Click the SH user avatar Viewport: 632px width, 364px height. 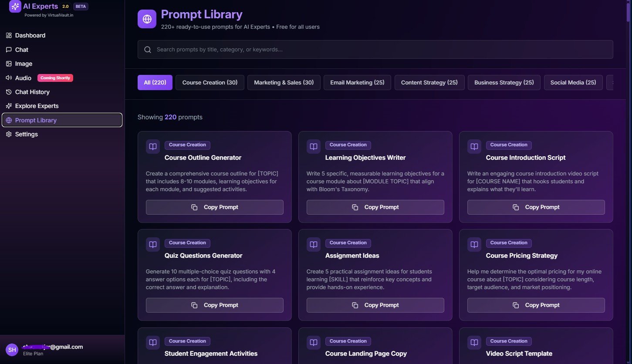[x=12, y=349]
